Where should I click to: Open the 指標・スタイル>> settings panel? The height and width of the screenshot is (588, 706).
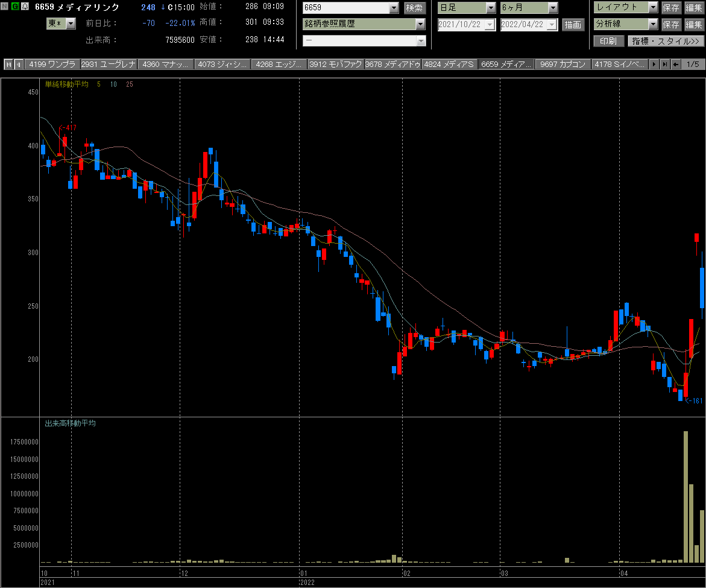tap(666, 42)
